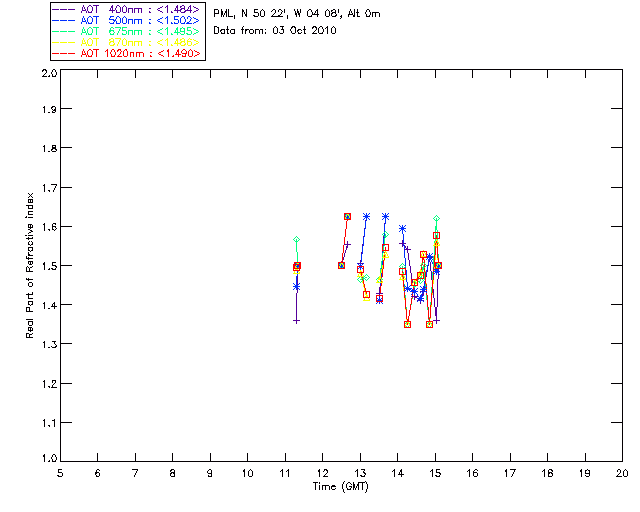Click the 15 x-axis tick label
Image resolution: width=640 pixels, height=512 pixels.
(435, 473)
